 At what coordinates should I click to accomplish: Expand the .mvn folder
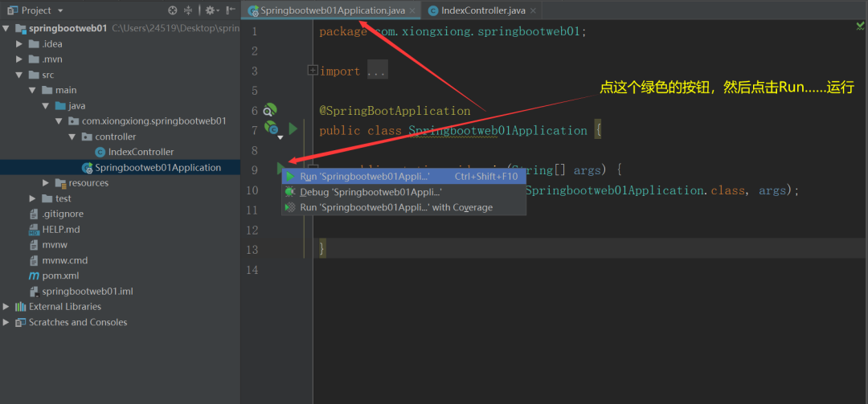click(19, 59)
